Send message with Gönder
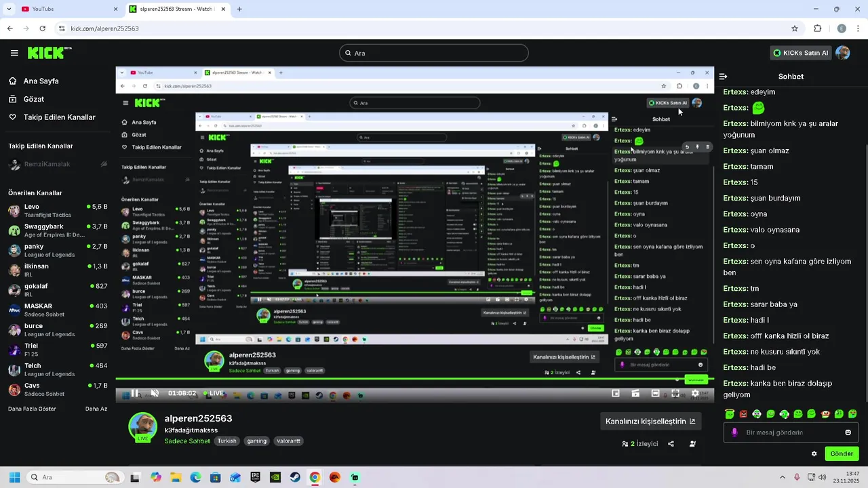This screenshot has width=868, height=488. (x=842, y=454)
